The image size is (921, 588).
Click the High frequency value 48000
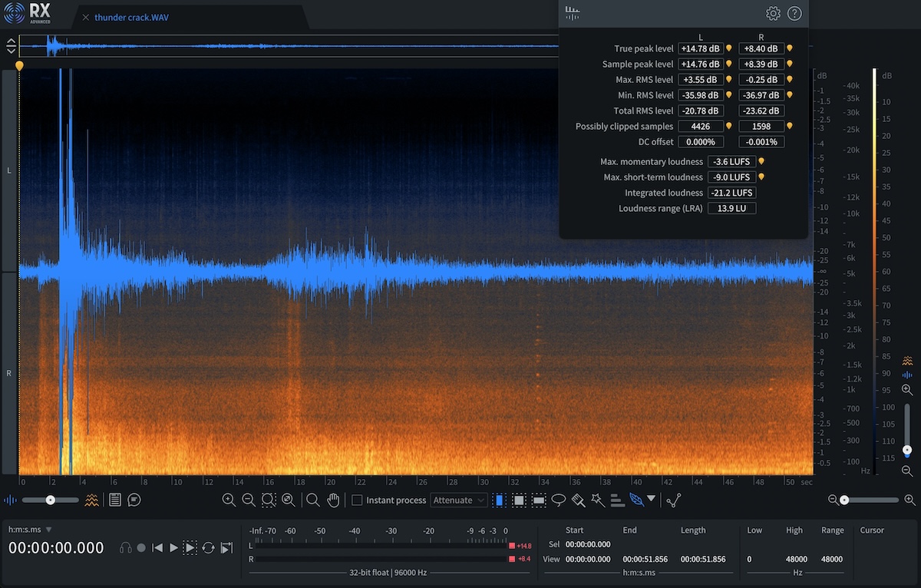point(797,559)
